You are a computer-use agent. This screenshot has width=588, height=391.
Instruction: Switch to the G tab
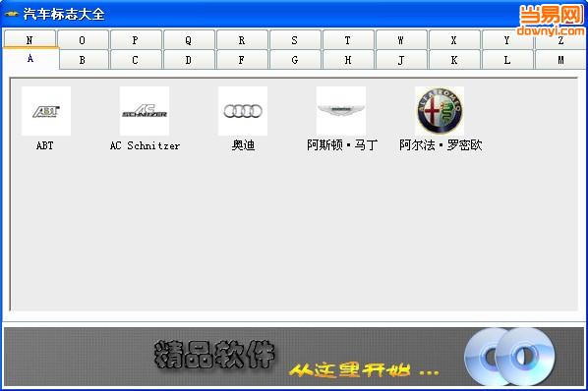pos(295,60)
